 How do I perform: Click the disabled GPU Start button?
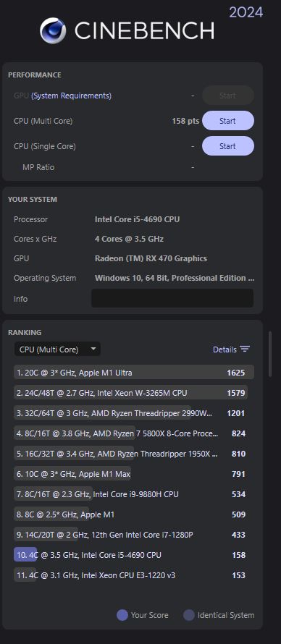(228, 96)
